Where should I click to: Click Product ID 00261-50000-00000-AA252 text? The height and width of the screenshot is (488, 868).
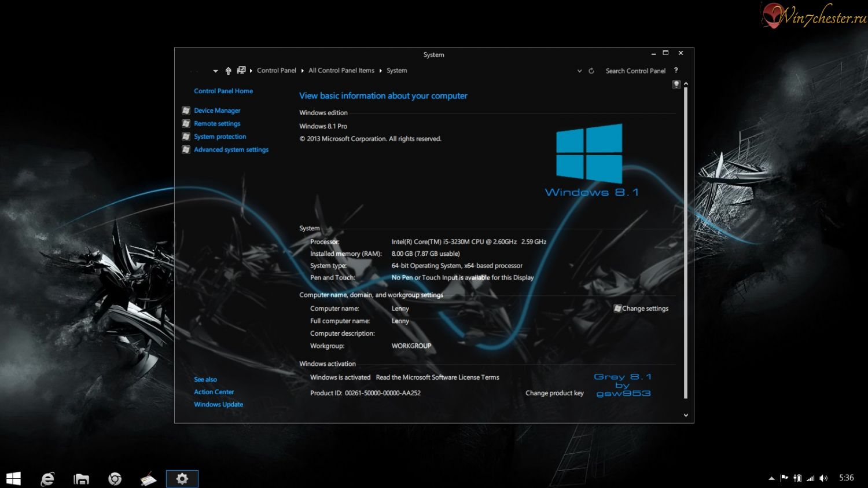(x=365, y=393)
